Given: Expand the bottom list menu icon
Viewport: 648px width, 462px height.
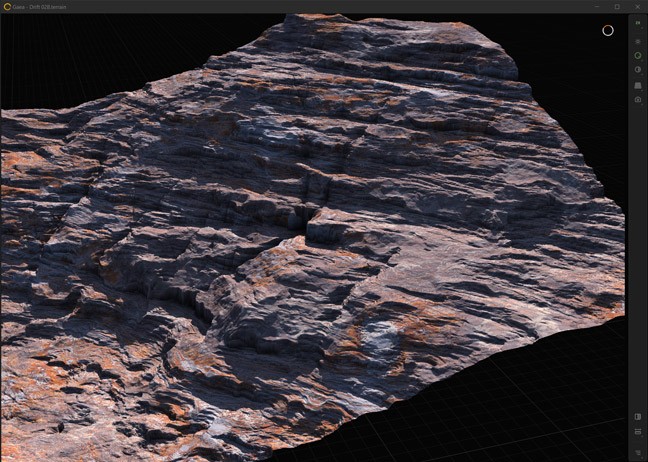Looking at the screenshot, I should 638,452.
